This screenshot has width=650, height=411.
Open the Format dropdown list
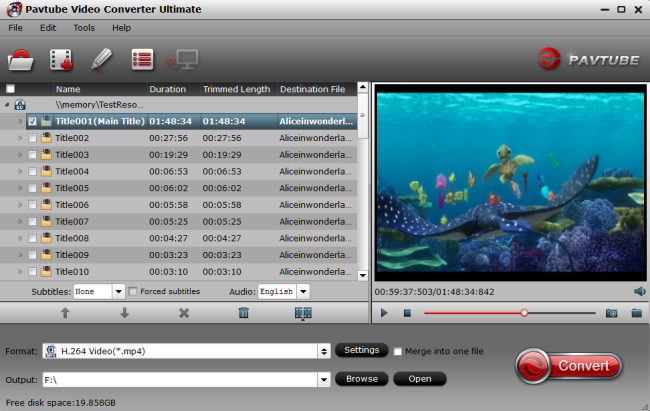pyautogui.click(x=324, y=351)
